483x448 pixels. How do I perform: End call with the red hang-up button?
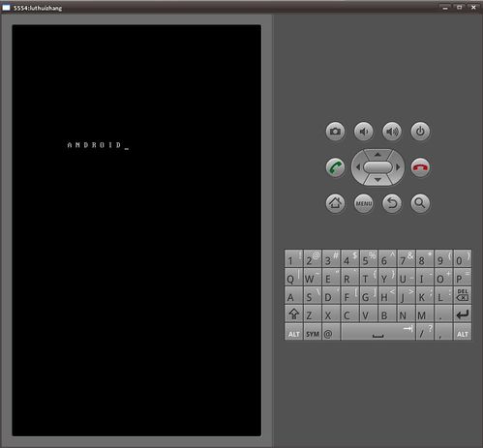pos(420,167)
